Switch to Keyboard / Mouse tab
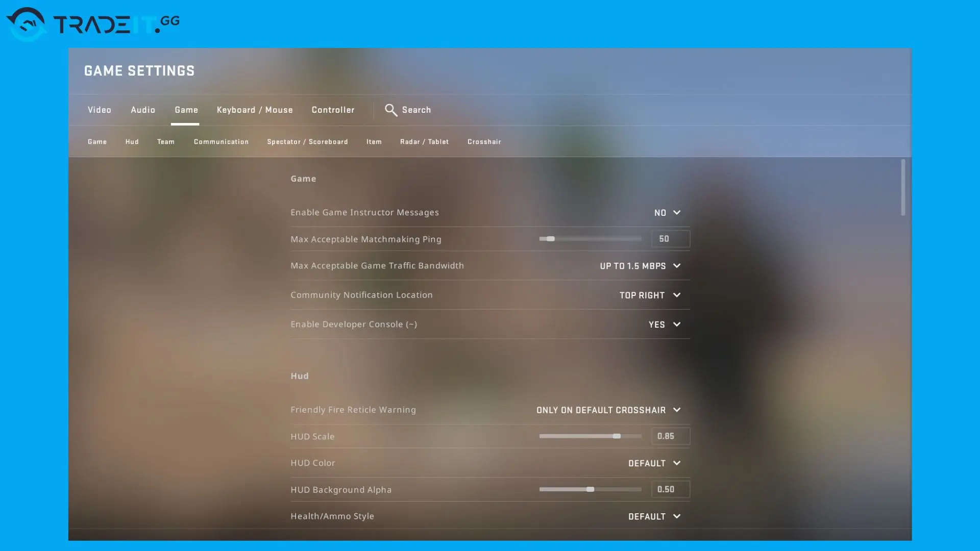This screenshot has width=980, height=551. [x=255, y=110]
